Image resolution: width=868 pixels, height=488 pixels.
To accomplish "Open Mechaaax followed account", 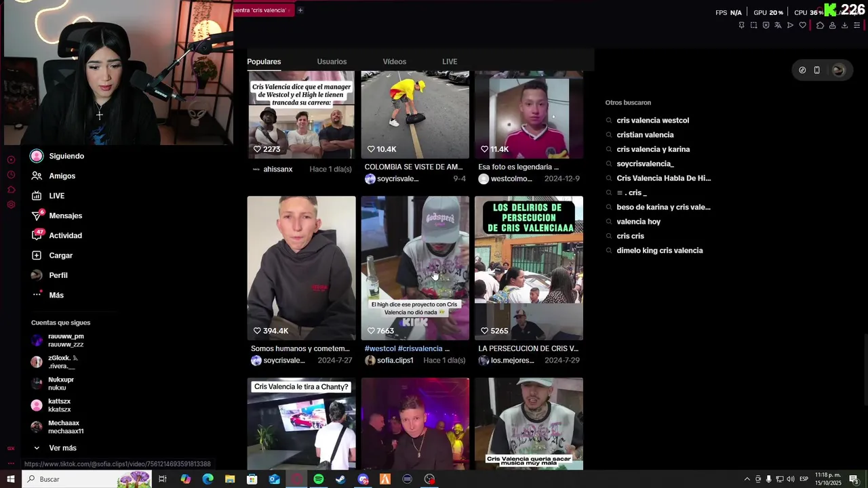I will coord(58,427).
